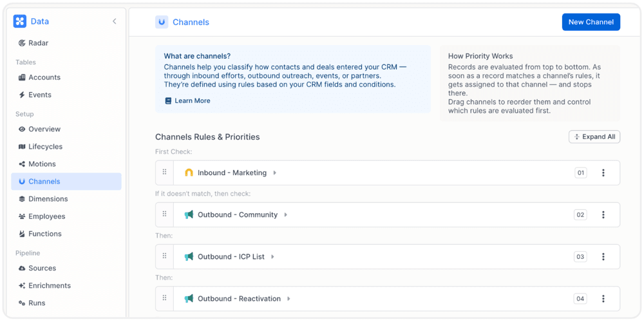
Task: Click the Functions icon in the sidebar
Action: [22, 234]
